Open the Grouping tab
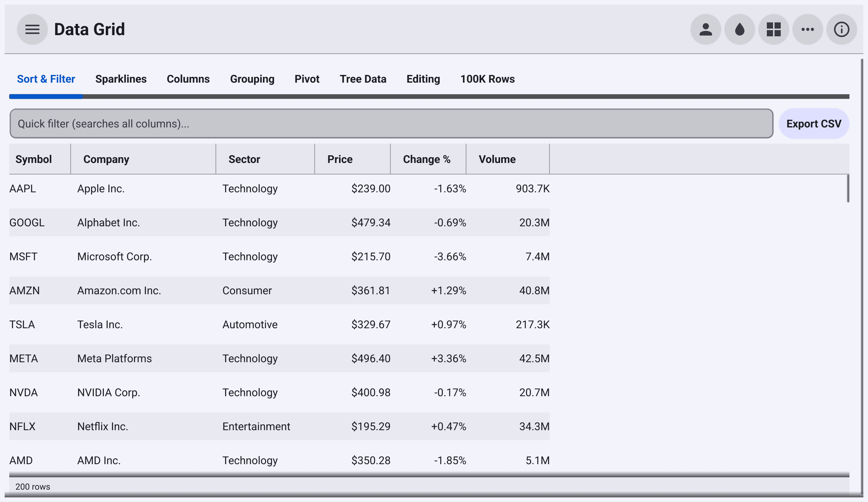 pyautogui.click(x=252, y=79)
